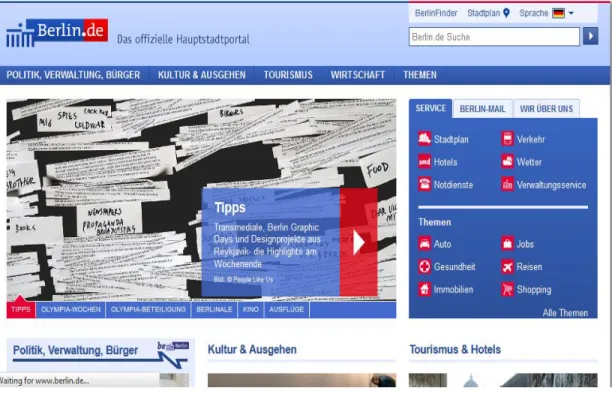615x394 pixels.
Task: Open the Kultur & Ausgehen section heading
Action: click(x=253, y=351)
